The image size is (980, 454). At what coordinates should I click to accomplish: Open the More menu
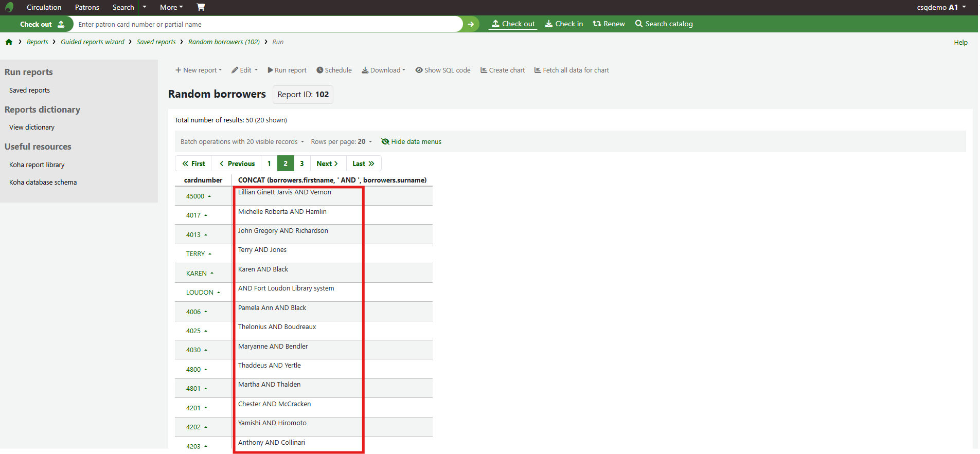[171, 7]
